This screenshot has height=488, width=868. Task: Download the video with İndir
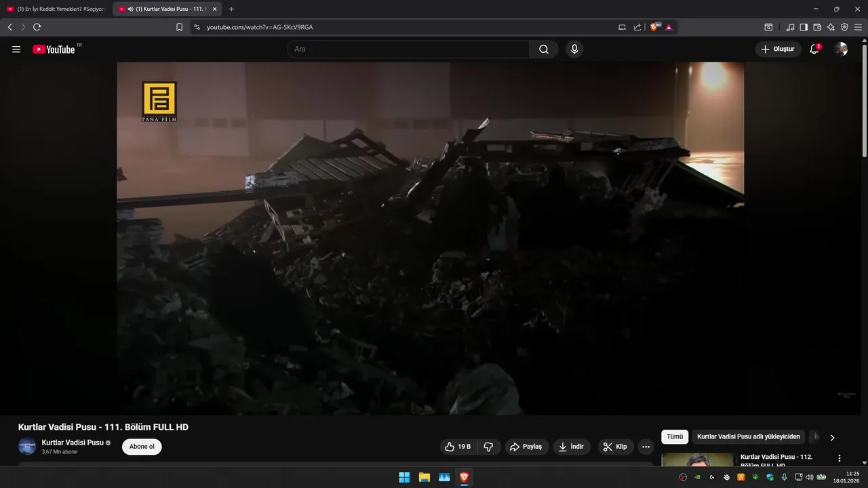(x=571, y=447)
